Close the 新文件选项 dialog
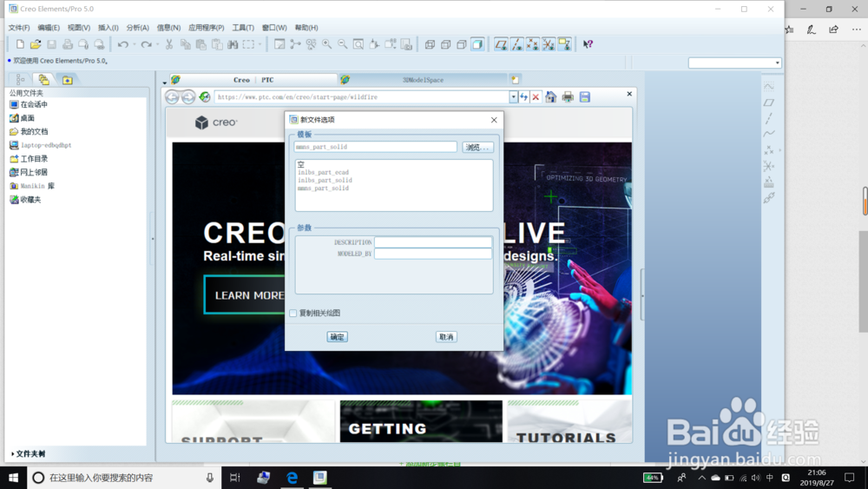Image resolution: width=868 pixels, height=489 pixels. 494,120
